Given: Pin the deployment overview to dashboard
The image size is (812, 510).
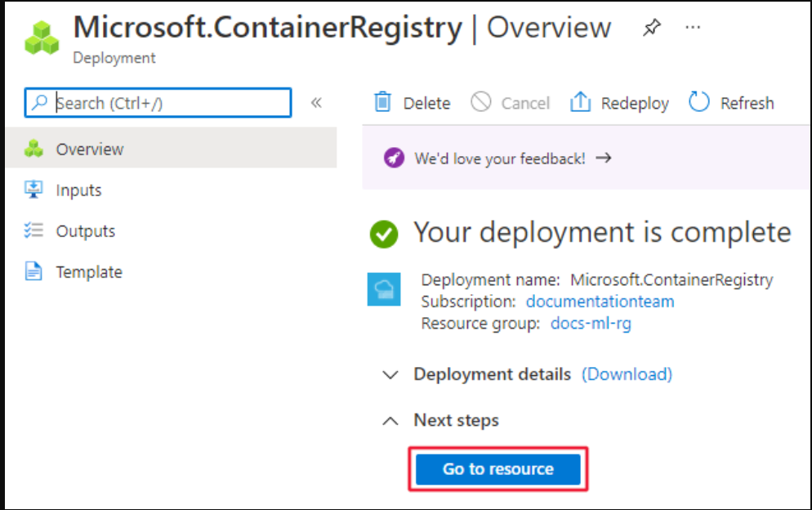Looking at the screenshot, I should pyautogui.click(x=651, y=28).
